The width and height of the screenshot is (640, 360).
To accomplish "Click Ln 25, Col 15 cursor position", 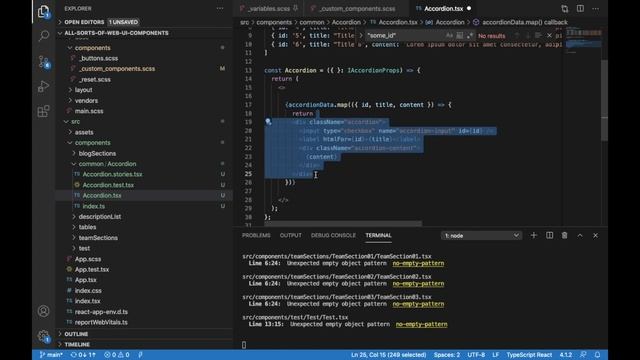I will [388, 355].
